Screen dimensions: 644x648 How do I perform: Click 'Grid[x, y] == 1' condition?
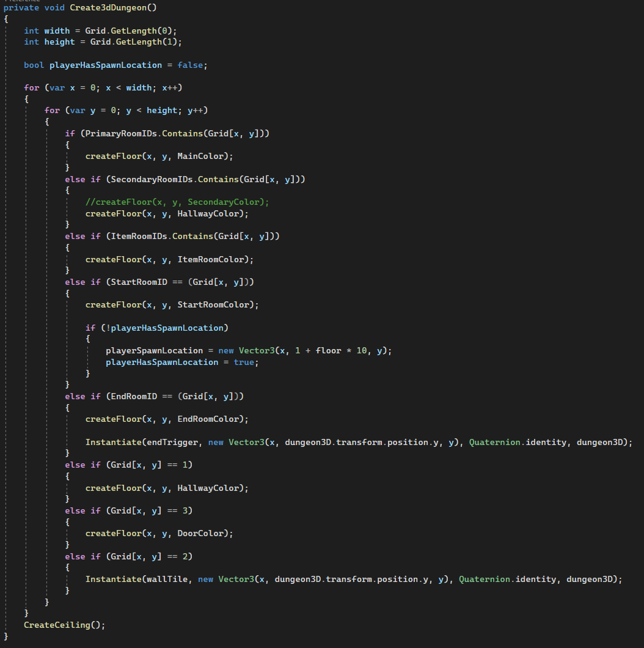149,465
